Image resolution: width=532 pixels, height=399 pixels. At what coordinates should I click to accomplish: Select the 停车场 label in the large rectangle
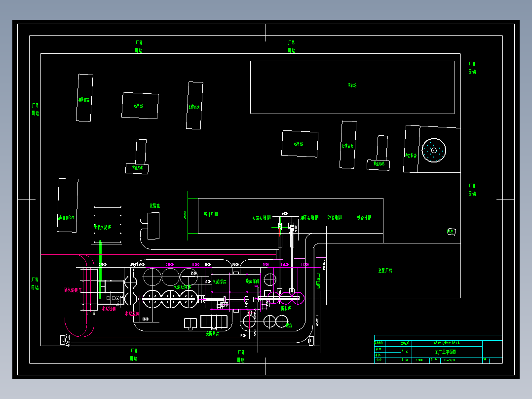352,85
